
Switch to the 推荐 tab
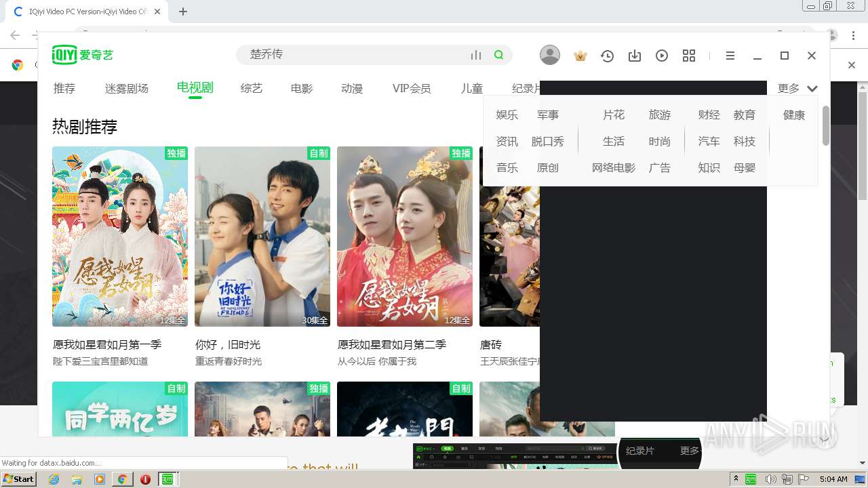[x=64, y=88]
